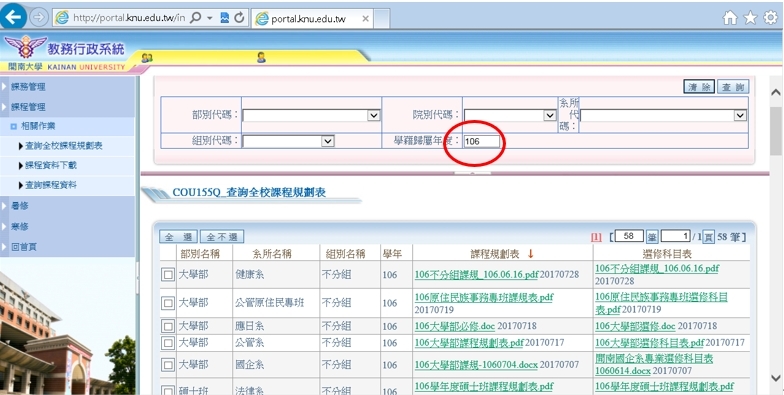
Task: Open 106原住民族事務專班課規表.pdf link
Action: coord(484,298)
